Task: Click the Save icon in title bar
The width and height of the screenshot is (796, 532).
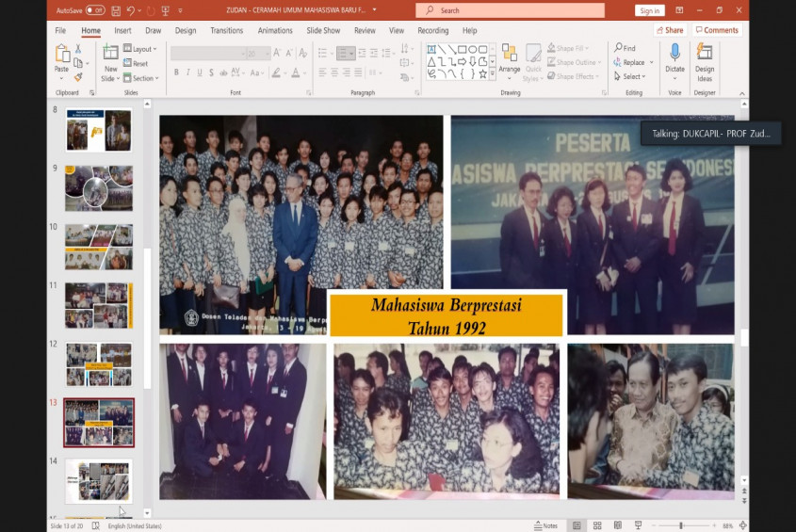Action: 116,10
